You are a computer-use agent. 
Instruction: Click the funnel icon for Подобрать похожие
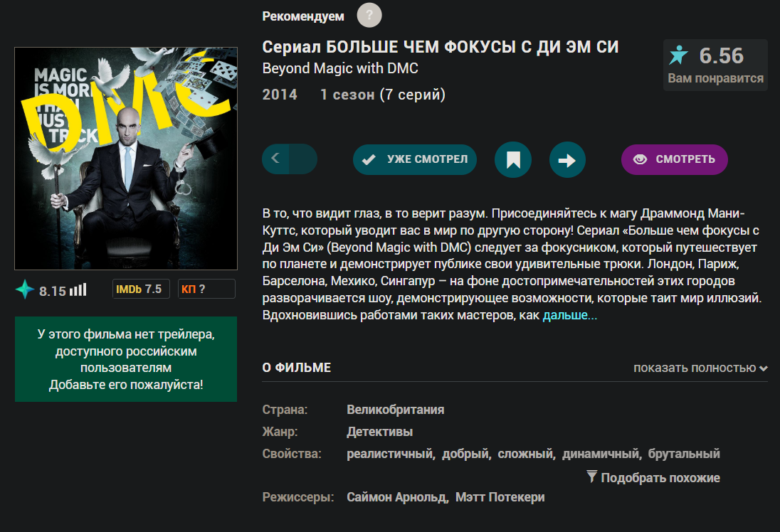591,477
